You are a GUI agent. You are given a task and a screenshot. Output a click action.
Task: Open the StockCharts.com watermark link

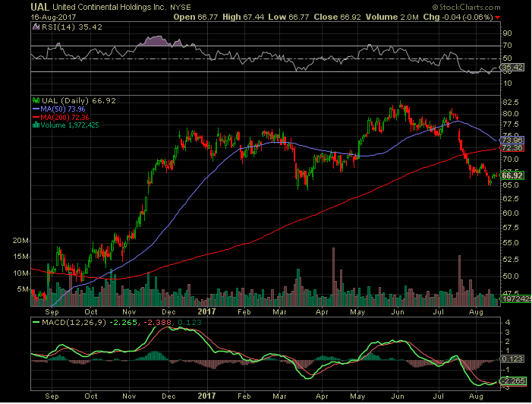click(466, 7)
